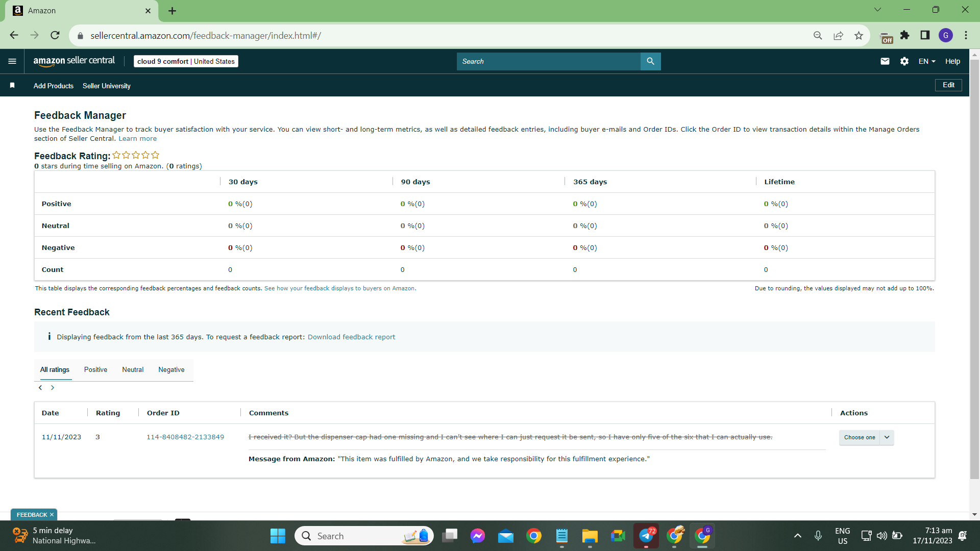The image size is (980, 551).
Task: Open Add Products menu item
Action: point(54,86)
